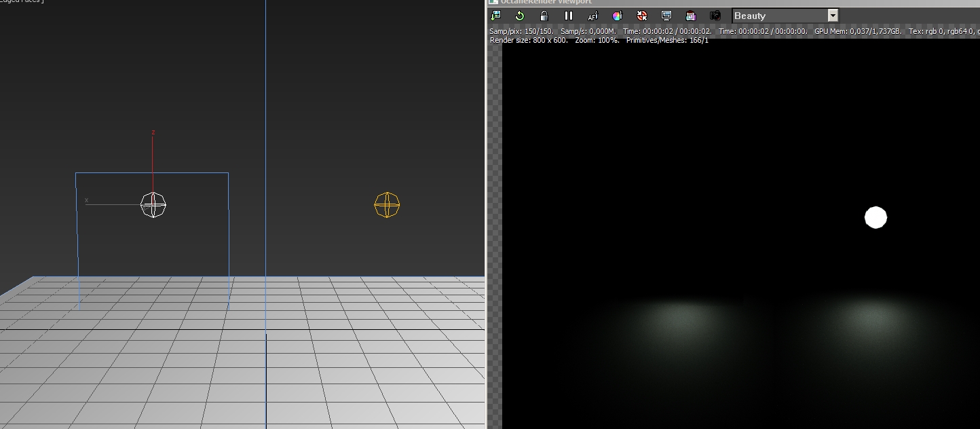This screenshot has height=429, width=980.
Task: Click the Samp/pix: 150/150 status text
Action: [x=521, y=31]
